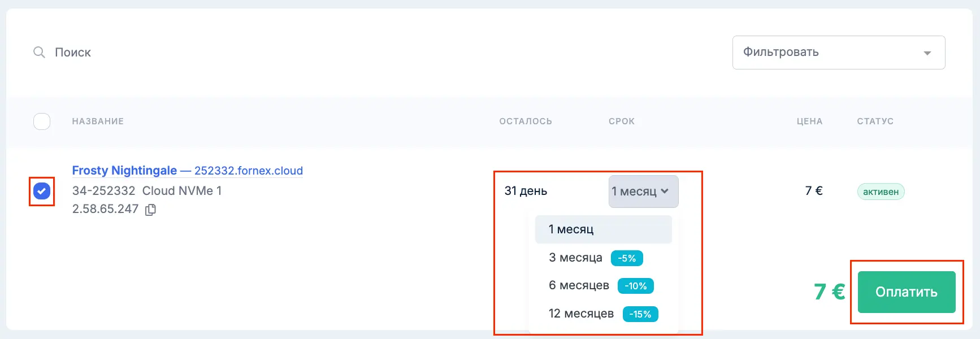Click the green Оплатить button
The width and height of the screenshot is (980, 339).
click(907, 292)
